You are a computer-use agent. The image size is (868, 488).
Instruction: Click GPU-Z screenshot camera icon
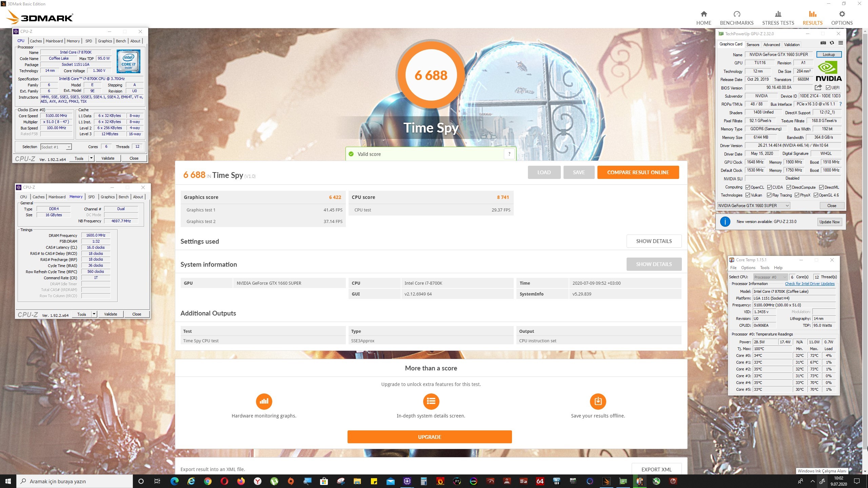tap(823, 43)
